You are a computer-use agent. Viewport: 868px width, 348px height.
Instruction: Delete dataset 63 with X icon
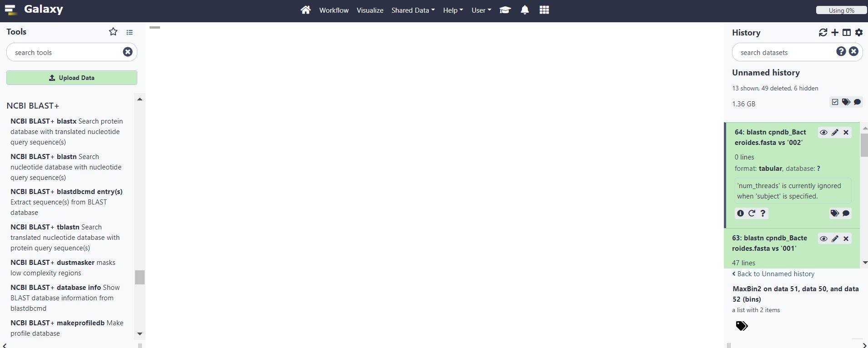coord(846,239)
